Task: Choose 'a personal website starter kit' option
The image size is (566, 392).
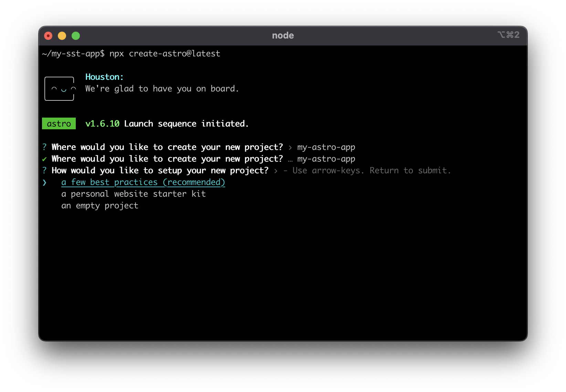Action: pos(133,194)
